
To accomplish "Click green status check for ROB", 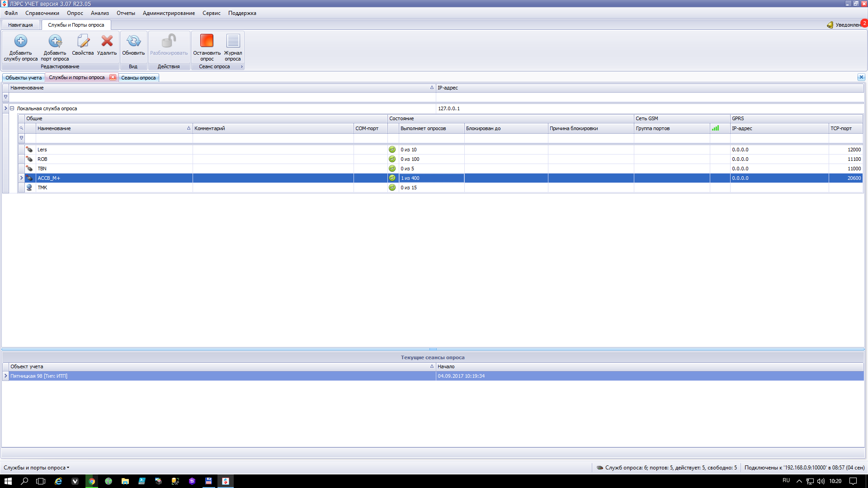I will 392,159.
